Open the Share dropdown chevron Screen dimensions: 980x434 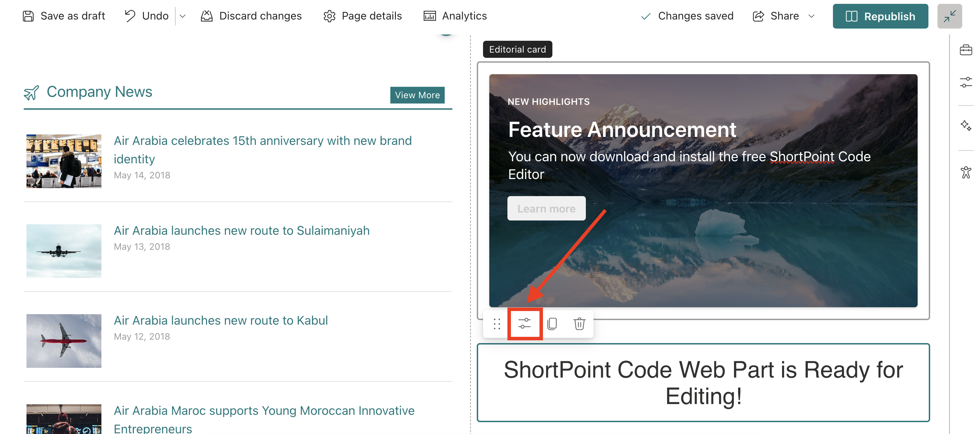811,16
